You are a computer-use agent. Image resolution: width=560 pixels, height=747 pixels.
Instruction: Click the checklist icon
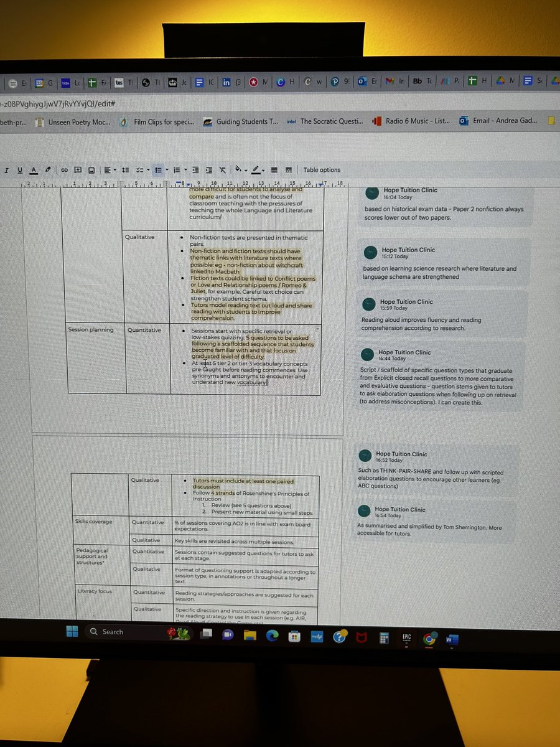click(139, 169)
